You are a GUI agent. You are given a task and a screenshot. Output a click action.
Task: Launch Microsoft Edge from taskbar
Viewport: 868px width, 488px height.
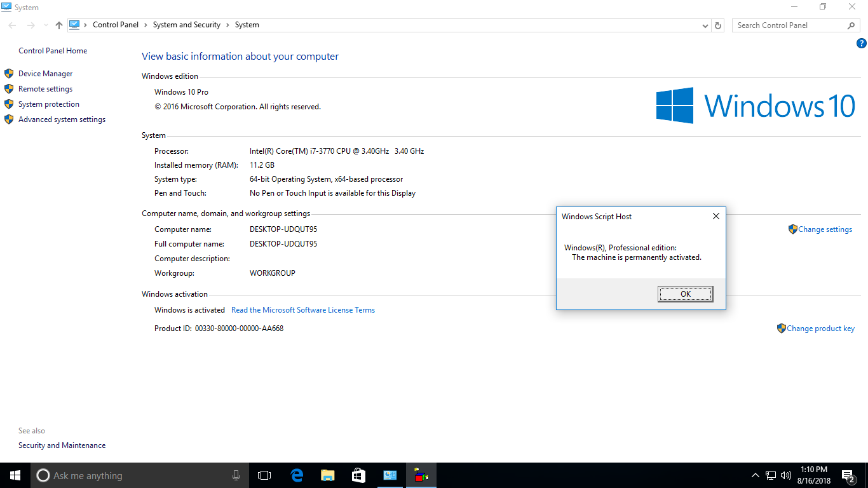(296, 475)
